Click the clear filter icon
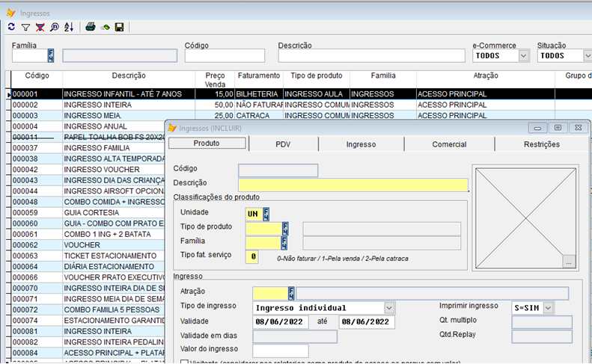The width and height of the screenshot is (592, 364). click(40, 27)
